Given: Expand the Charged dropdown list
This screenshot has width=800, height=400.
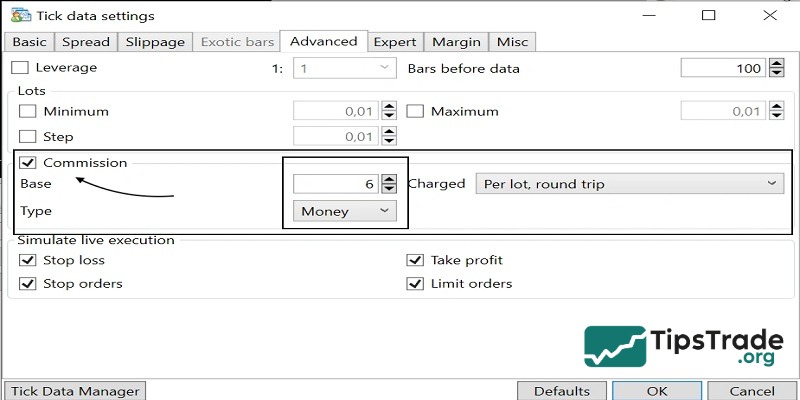Looking at the screenshot, I should click(x=628, y=184).
